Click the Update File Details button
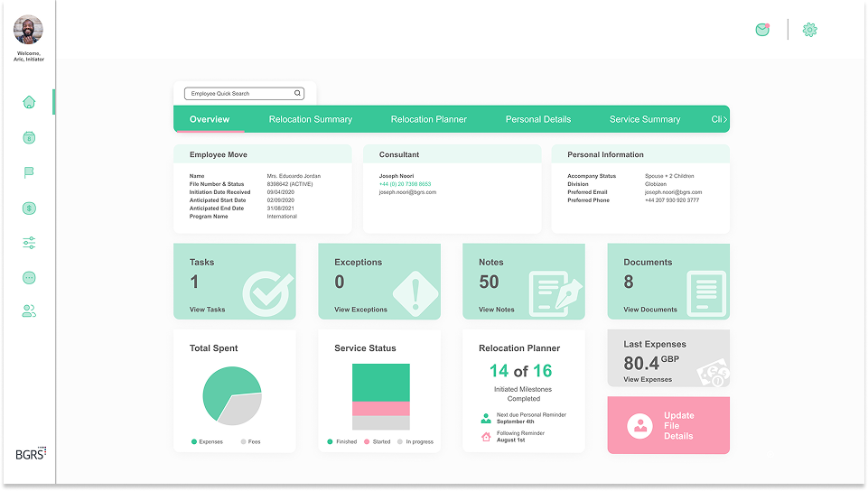This screenshot has height=491, width=868. [668, 425]
